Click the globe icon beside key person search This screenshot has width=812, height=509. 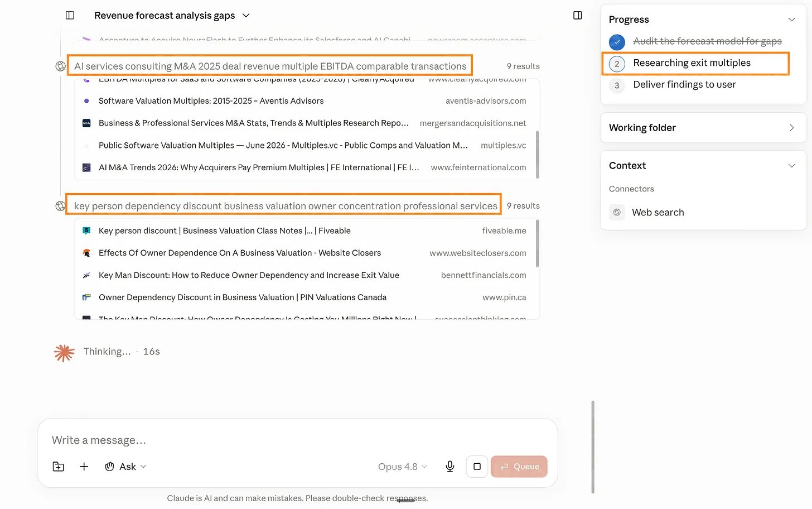click(x=60, y=206)
